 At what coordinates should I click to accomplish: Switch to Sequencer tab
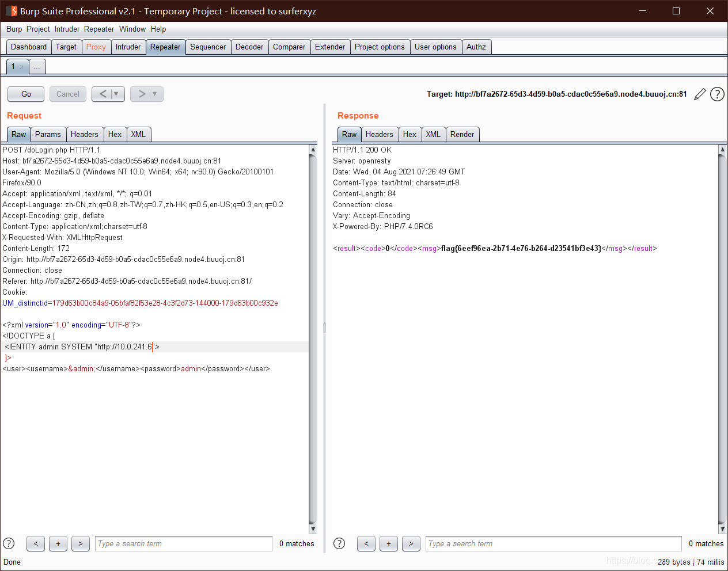point(208,47)
